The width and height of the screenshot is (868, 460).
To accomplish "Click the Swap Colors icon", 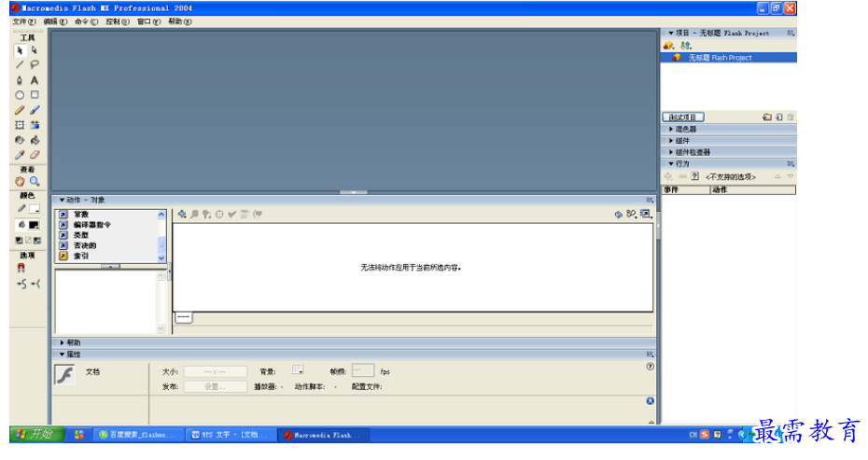I will point(37,240).
